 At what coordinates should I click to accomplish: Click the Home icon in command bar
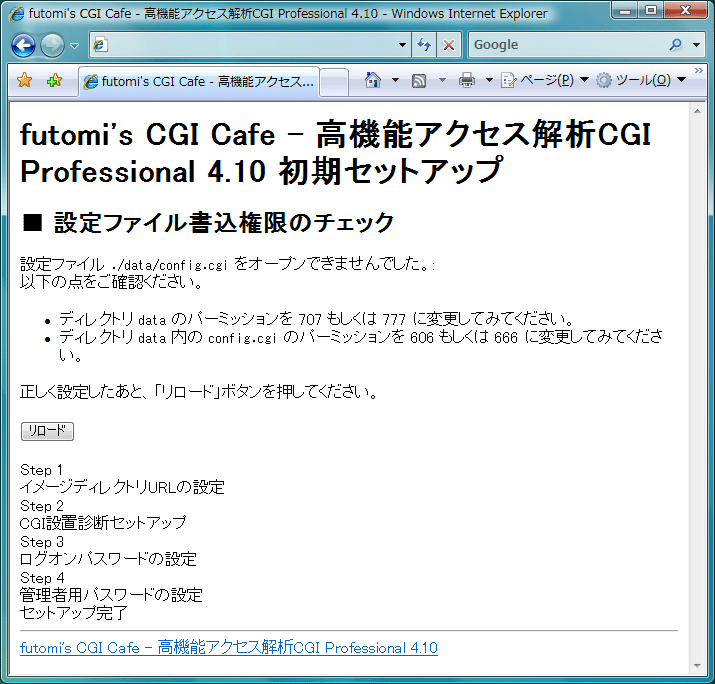click(373, 80)
